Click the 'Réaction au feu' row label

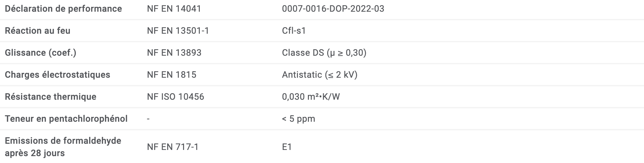tap(37, 31)
